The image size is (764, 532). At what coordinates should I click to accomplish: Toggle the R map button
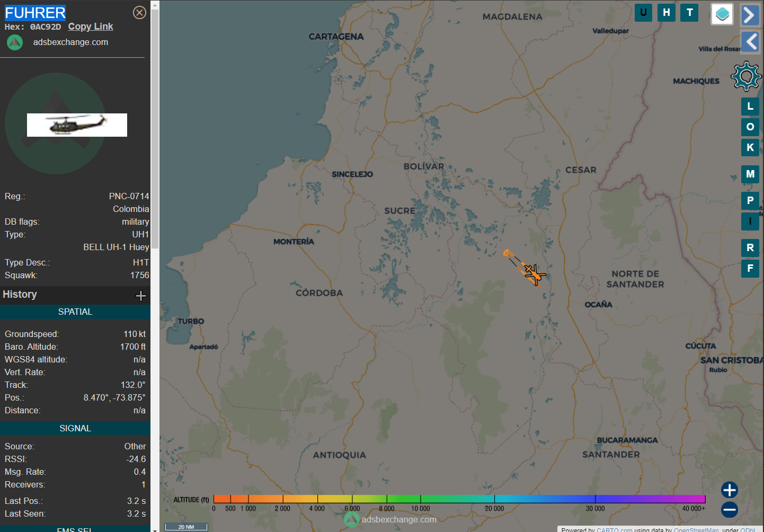click(750, 247)
